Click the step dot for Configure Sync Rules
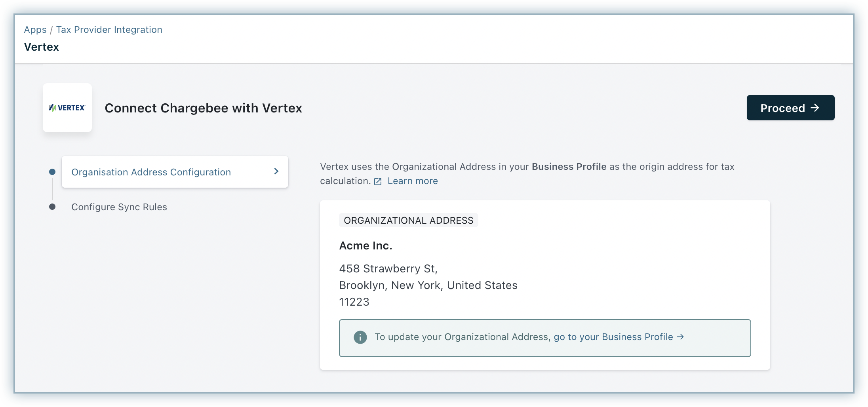Screen dimensions: 868x407 pyautogui.click(x=52, y=207)
